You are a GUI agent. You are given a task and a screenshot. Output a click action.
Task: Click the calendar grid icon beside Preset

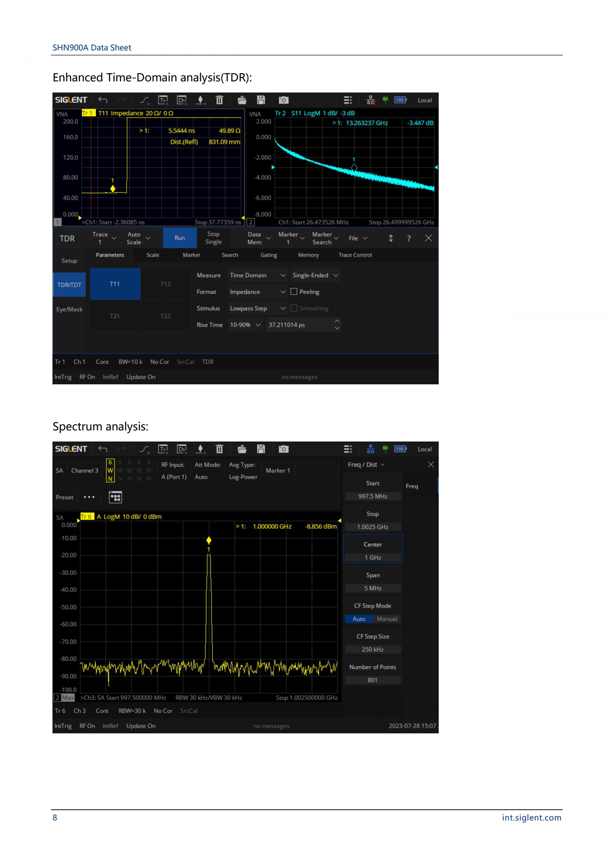pyautogui.click(x=115, y=497)
